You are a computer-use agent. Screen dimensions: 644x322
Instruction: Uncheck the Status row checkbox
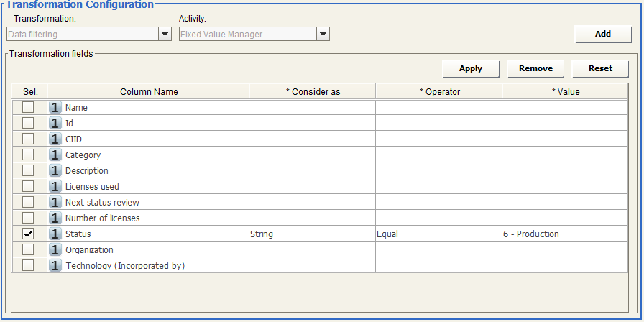(x=28, y=234)
